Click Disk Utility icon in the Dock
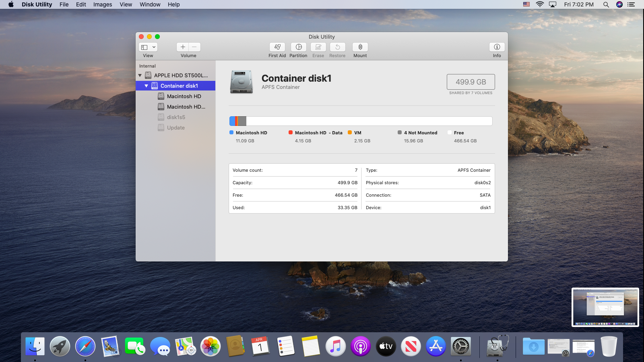The width and height of the screenshot is (644, 362). click(x=497, y=346)
